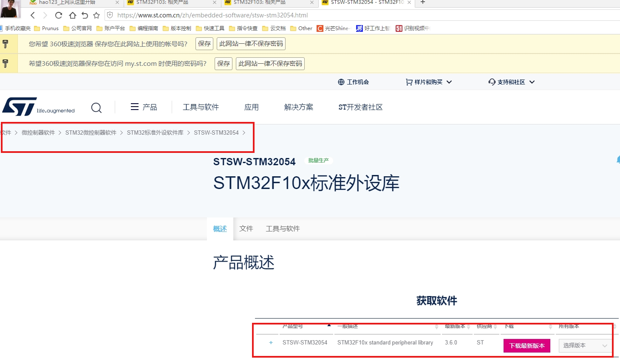Switch to the 文件 tab
The width and height of the screenshot is (620, 364).
246,228
